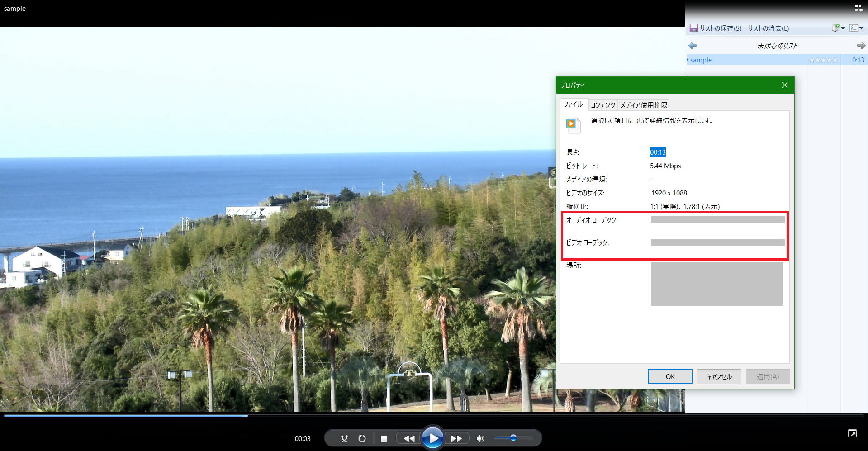
Task: Save the list with リストの保存
Action: tap(716, 28)
